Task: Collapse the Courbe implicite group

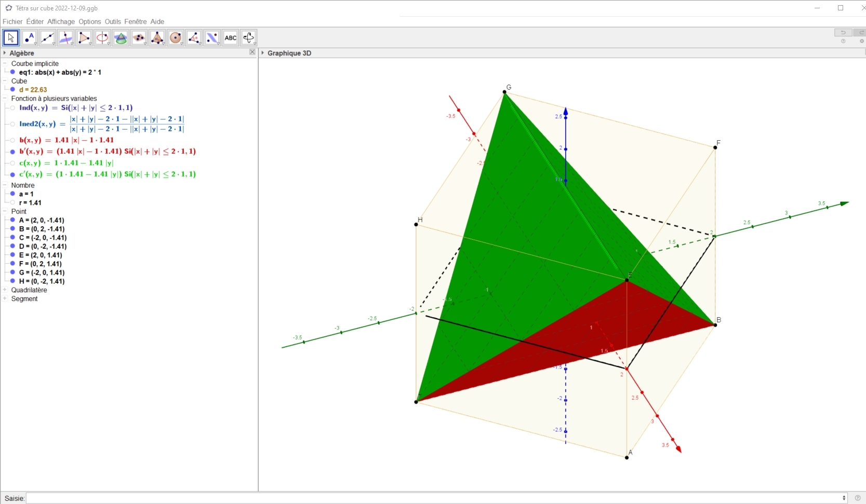Action: point(5,63)
